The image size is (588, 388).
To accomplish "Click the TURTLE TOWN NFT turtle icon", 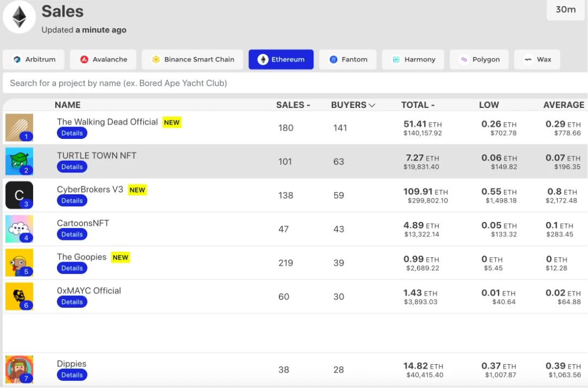I will click(19, 161).
